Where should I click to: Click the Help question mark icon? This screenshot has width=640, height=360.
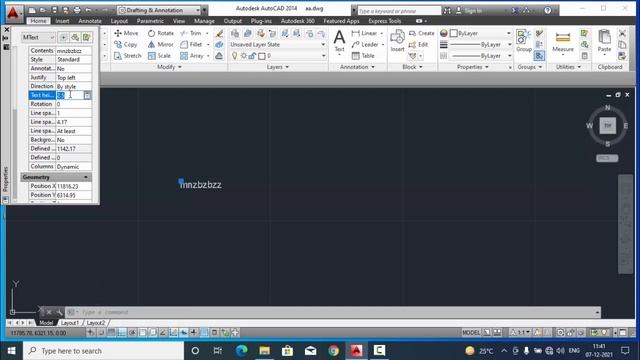click(548, 10)
